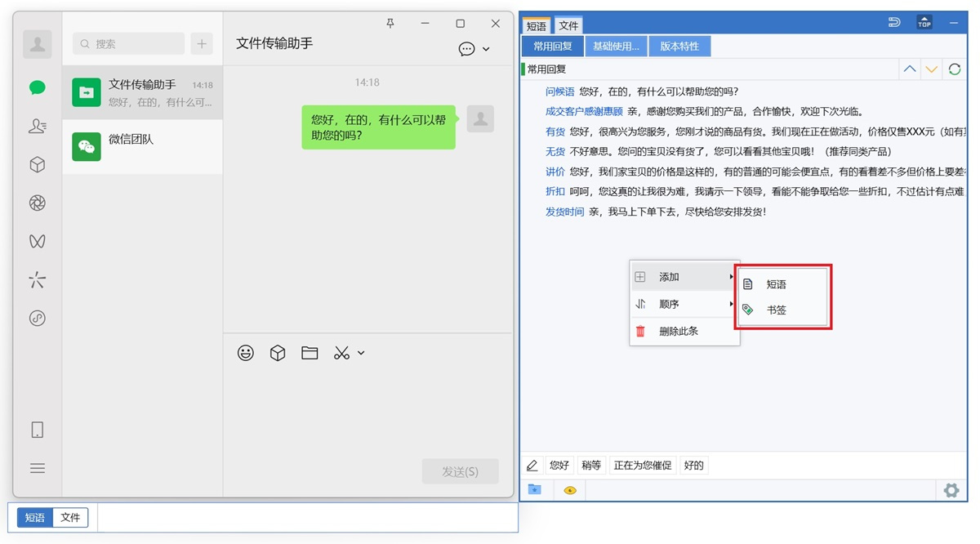Viewport: 980px width, 544px height.
Task: Open the settings gear in the assistant panel
Action: click(951, 490)
